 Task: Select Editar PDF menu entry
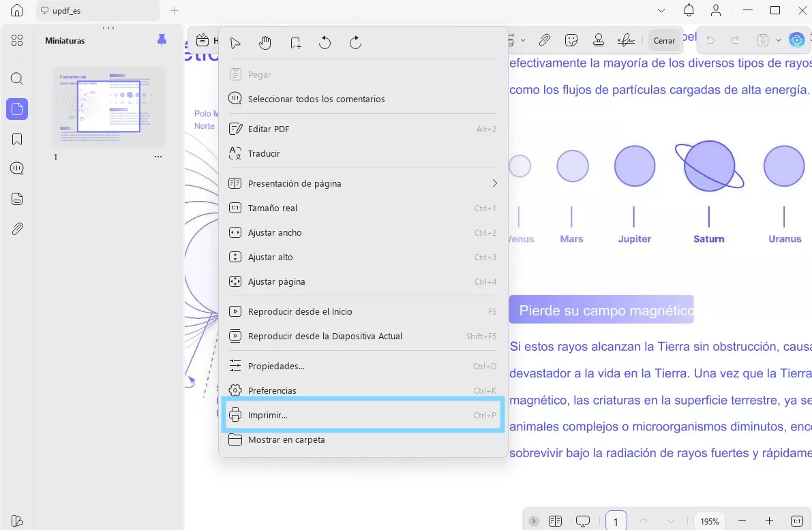coord(269,129)
